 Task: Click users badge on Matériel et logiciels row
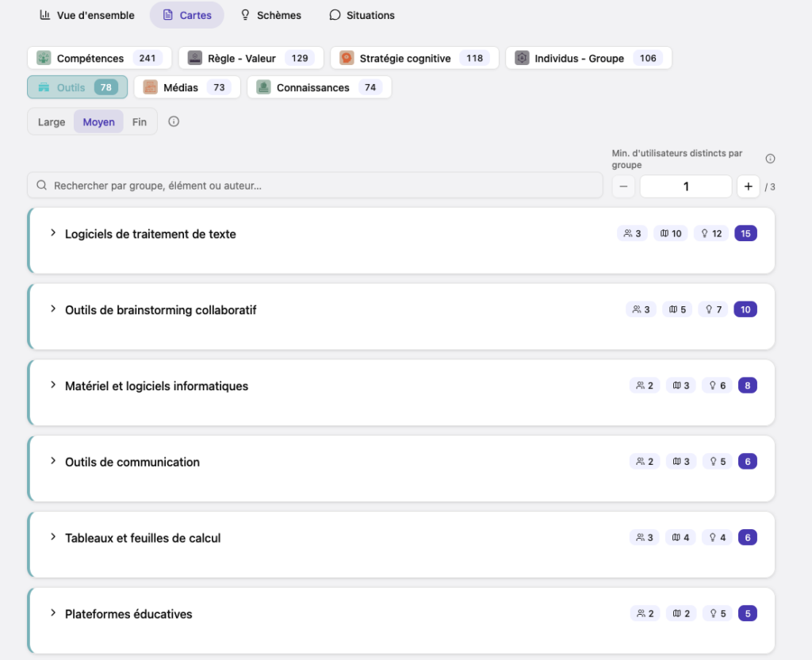coord(645,386)
